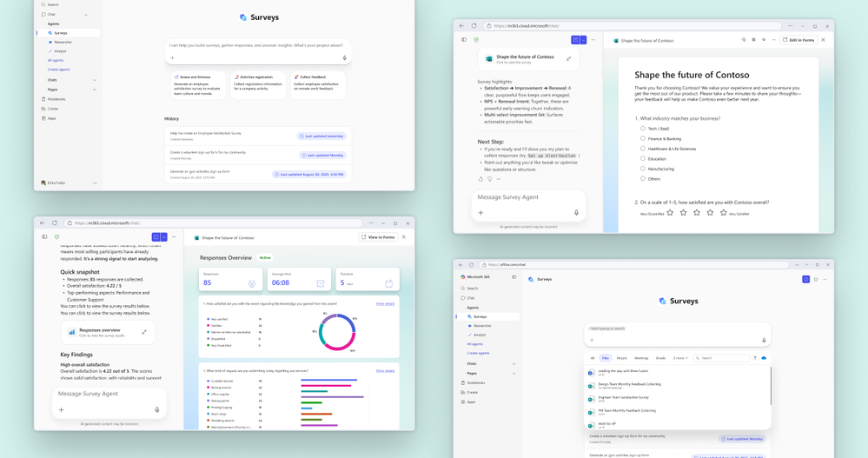Collapse Microsoft 365 sidebar in the file search window
This screenshot has height=458, width=868.
(514, 277)
